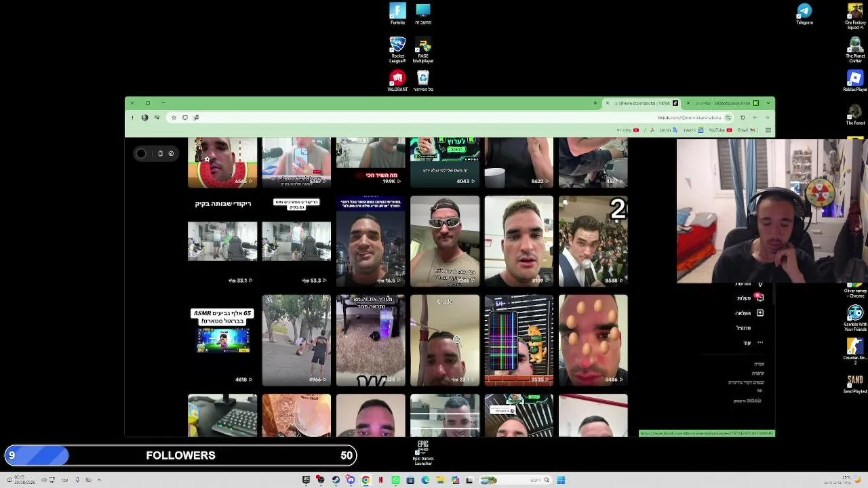Open The Planet Crafter desktop icon
The image size is (868, 488).
pyautogui.click(x=854, y=49)
